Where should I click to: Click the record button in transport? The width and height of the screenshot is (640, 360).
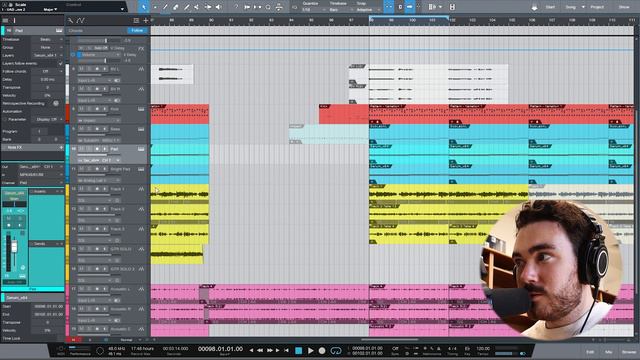tap(322, 351)
